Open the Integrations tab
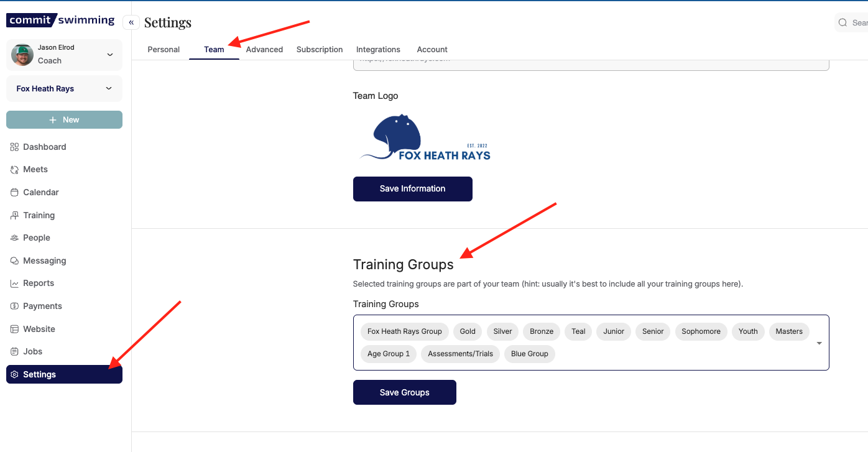 coord(378,49)
